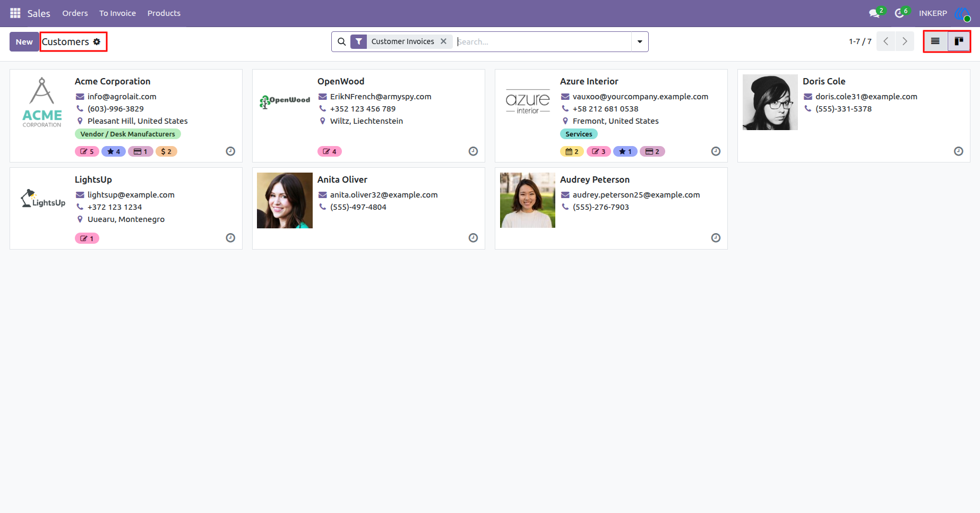Open the main apps grid menu
This screenshot has height=513, width=980.
[15, 13]
